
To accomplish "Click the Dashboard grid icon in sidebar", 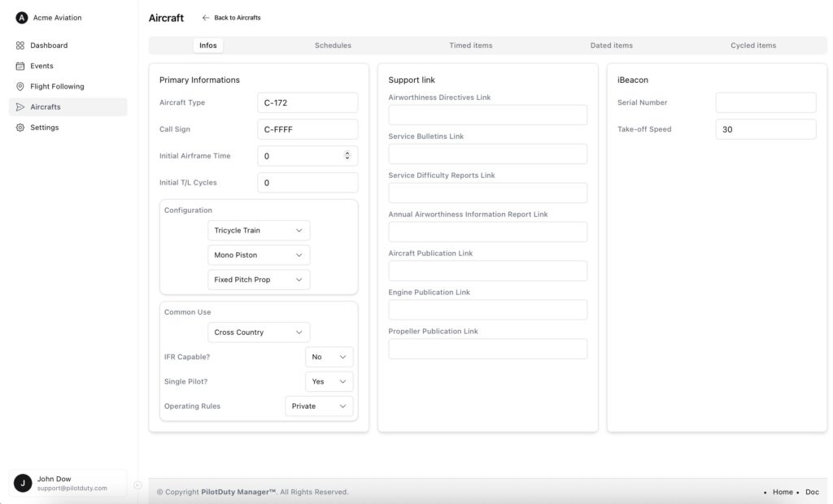I will (20, 46).
